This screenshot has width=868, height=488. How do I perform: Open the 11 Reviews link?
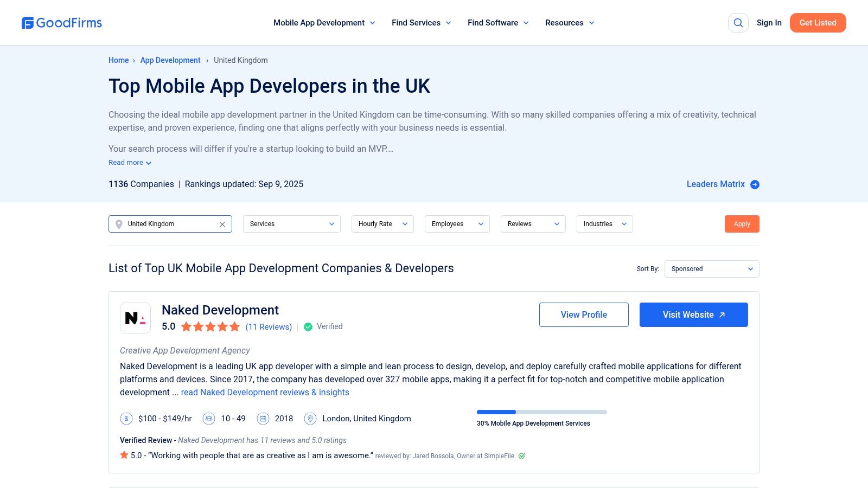[x=269, y=327]
